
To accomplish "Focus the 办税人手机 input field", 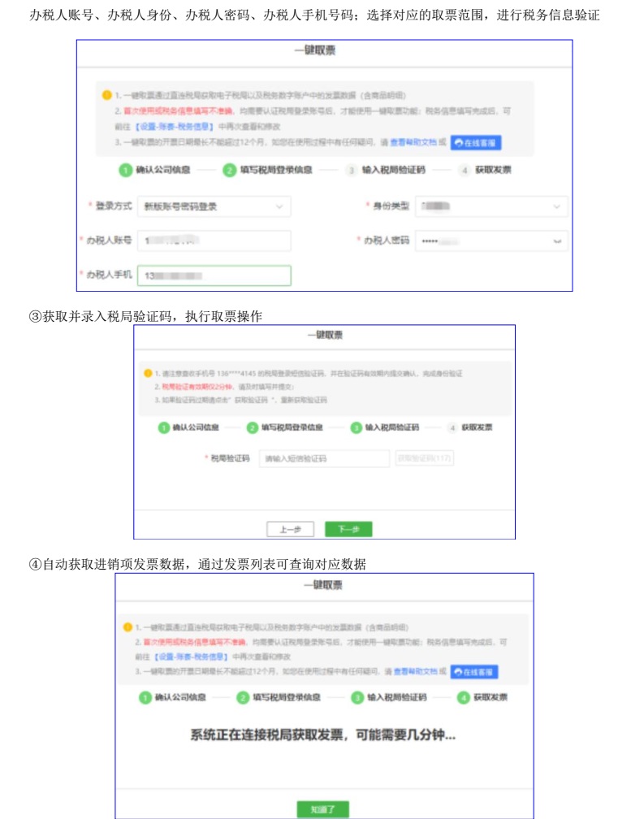I will point(214,276).
